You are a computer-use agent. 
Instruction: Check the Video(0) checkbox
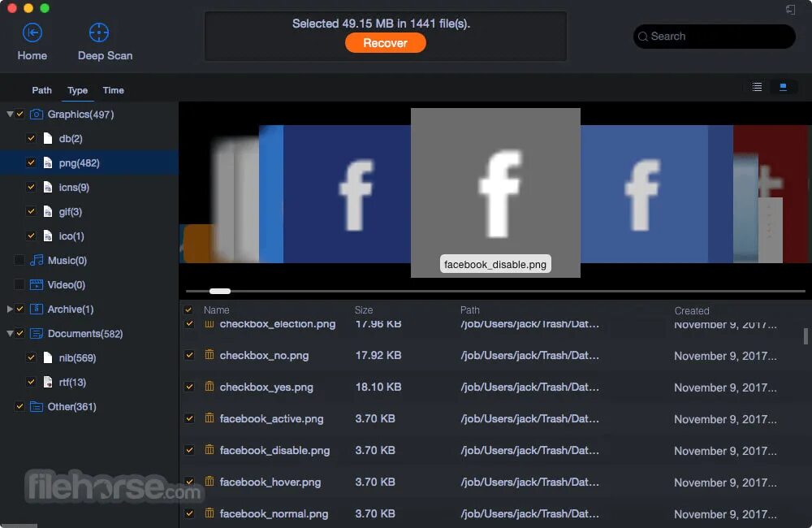(19, 284)
